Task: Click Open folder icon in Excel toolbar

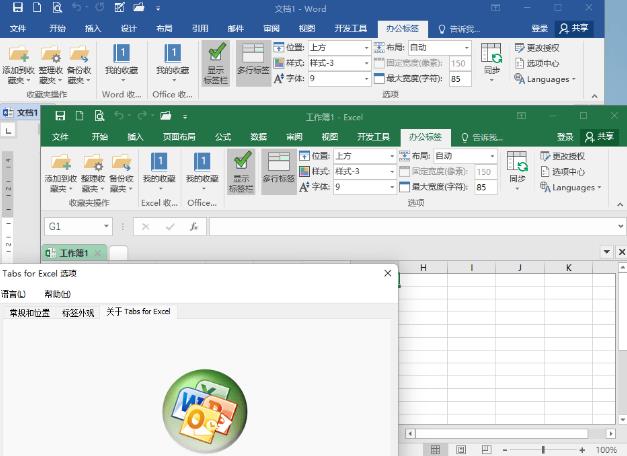Action: [166, 116]
